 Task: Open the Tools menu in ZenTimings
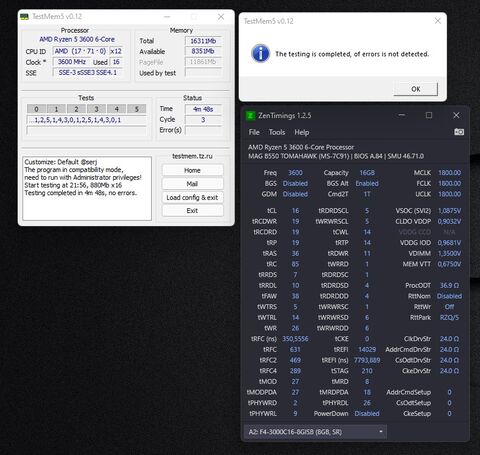(x=277, y=132)
